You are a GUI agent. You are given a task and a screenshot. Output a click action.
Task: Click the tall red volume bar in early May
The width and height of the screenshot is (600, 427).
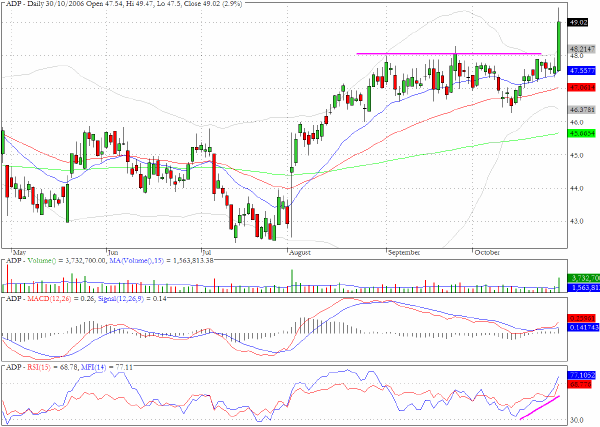(x=7, y=279)
